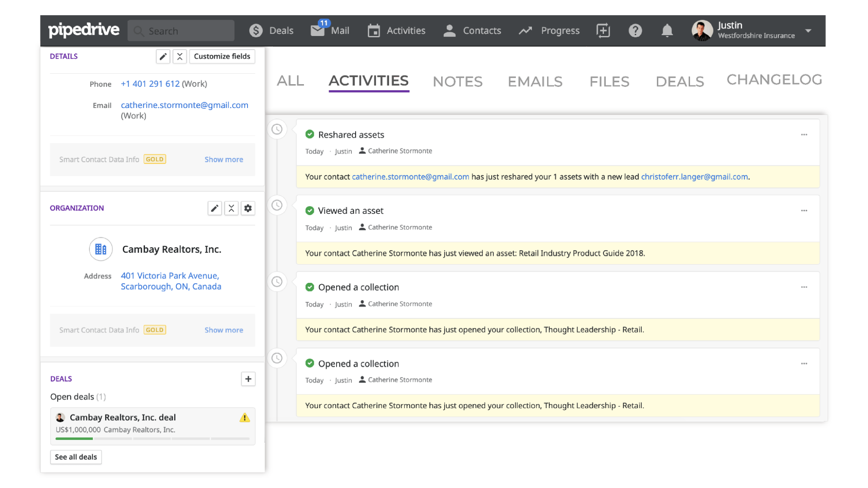Click the clock icon beside Viewed an asset

277,205
